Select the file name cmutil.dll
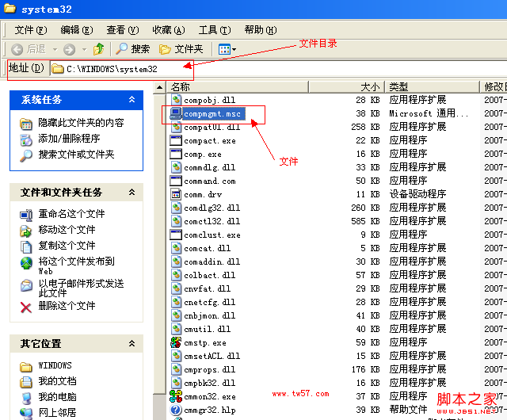 tap(208, 329)
